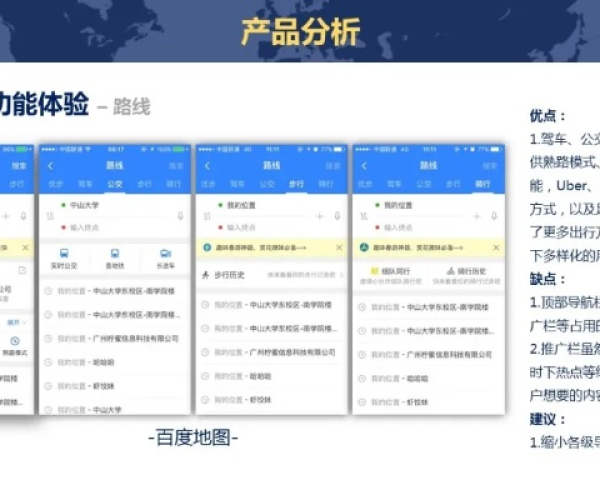The width and height of the screenshot is (600, 500).
Task: Tap 搜索 search button in 步行 screen
Action: point(333,166)
